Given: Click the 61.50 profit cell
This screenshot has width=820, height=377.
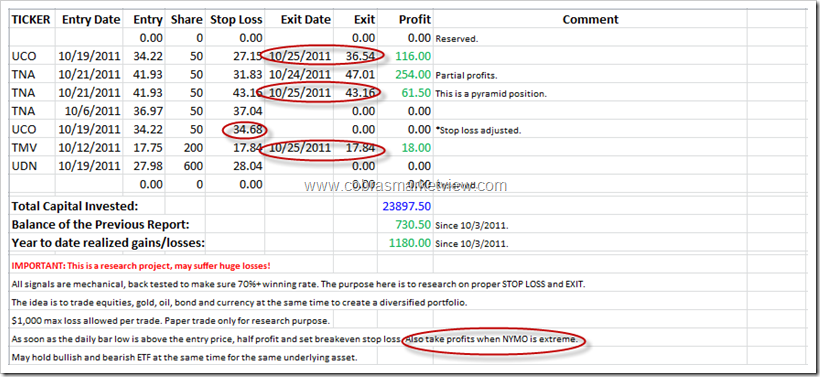Looking at the screenshot, I should point(417,93).
